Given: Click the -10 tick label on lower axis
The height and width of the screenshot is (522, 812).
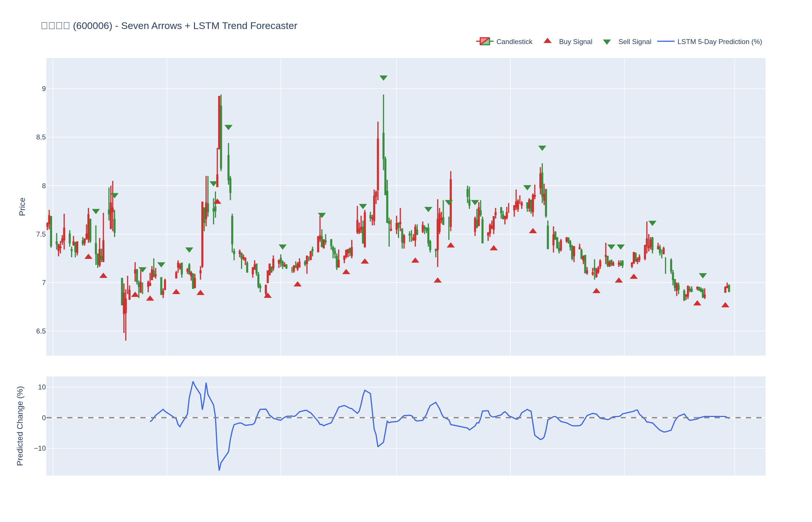Looking at the screenshot, I should click(x=40, y=448).
